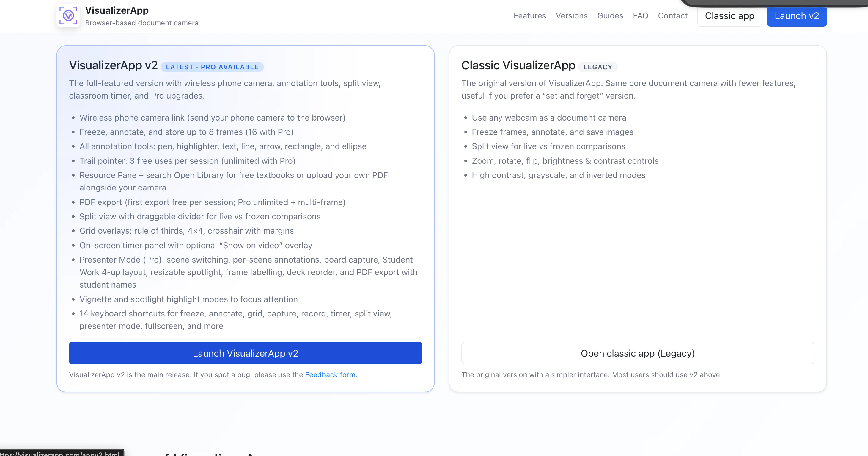
Task: Open the Features nav link
Action: 529,16
